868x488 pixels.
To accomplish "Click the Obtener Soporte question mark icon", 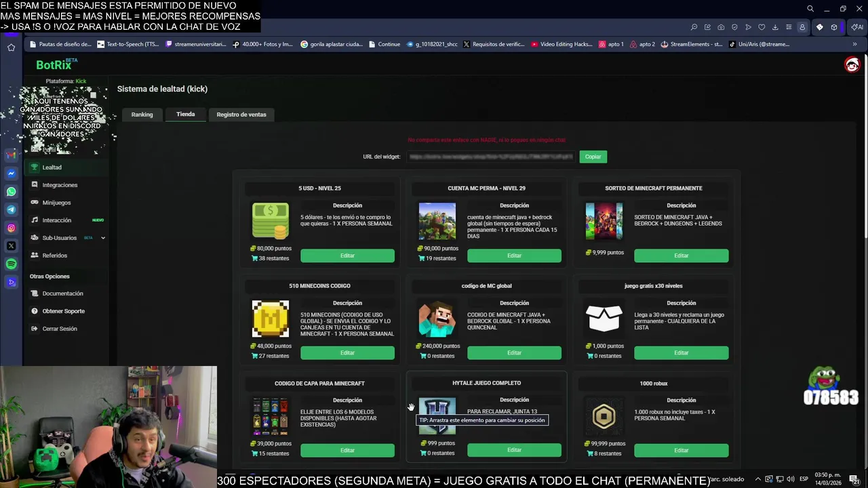I will coord(35,311).
